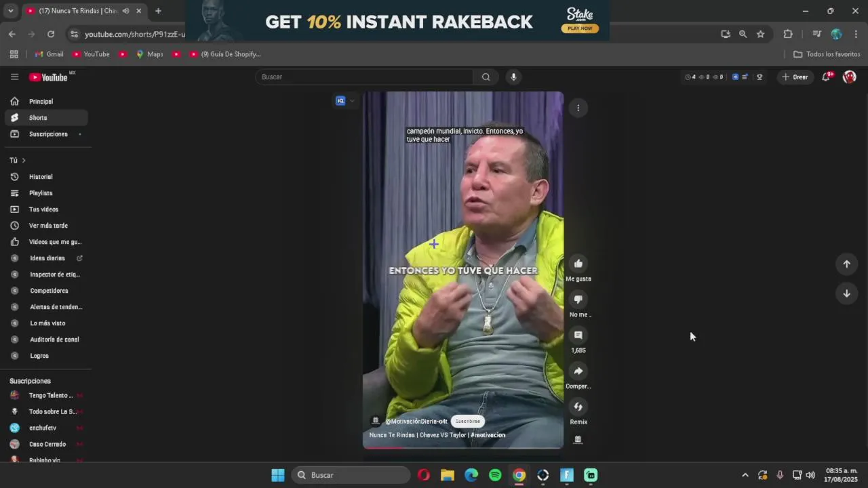Image resolution: width=868 pixels, height=488 pixels.
Task: Mute the tab via speaker icon
Action: pos(125,11)
